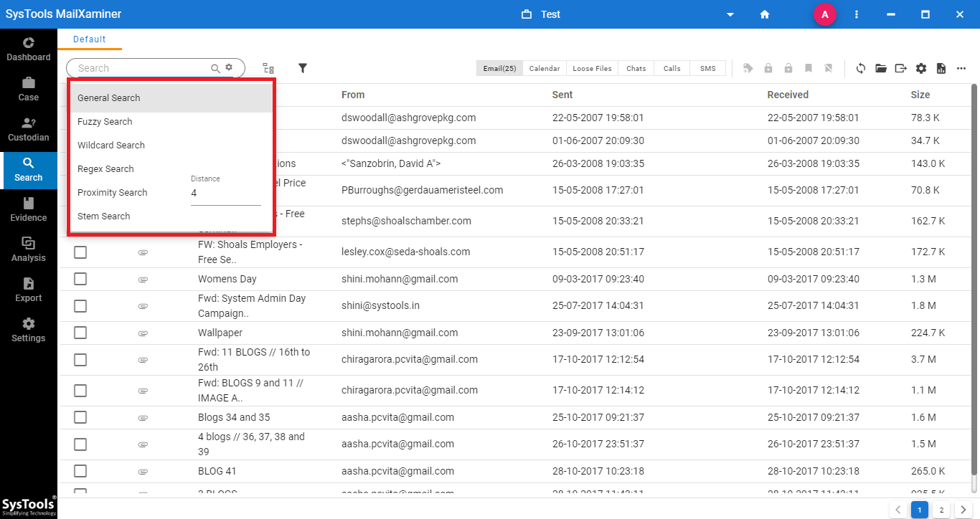Go to the Export sidebar section

(x=29, y=290)
